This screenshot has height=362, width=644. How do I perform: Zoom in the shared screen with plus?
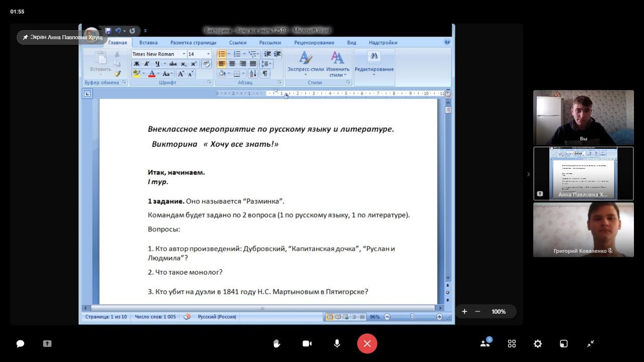[x=464, y=312]
